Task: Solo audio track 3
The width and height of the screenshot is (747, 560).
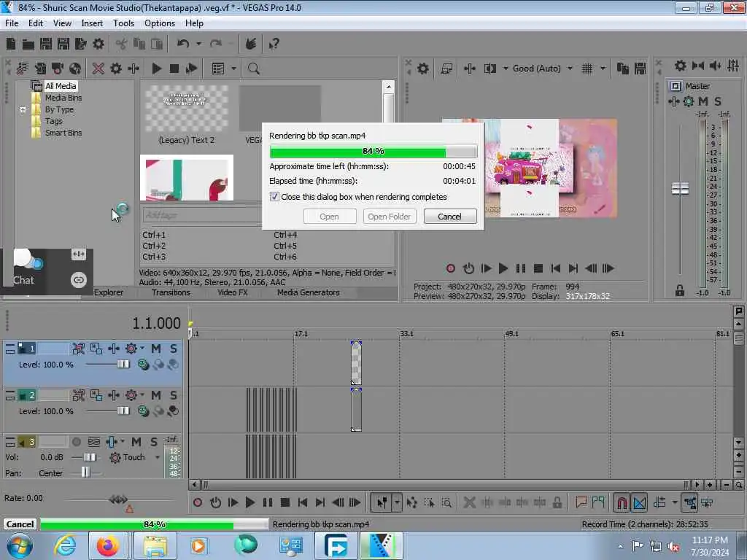Action: click(154, 443)
